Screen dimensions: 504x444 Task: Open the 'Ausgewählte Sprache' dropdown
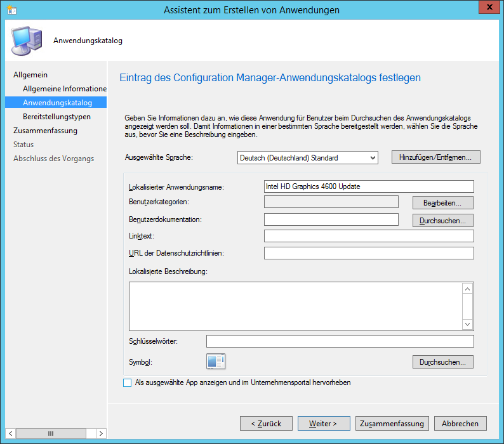tap(307, 158)
